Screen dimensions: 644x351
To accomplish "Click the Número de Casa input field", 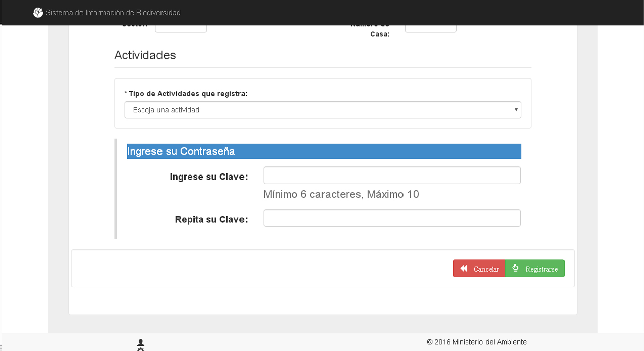I will click(x=430, y=28).
